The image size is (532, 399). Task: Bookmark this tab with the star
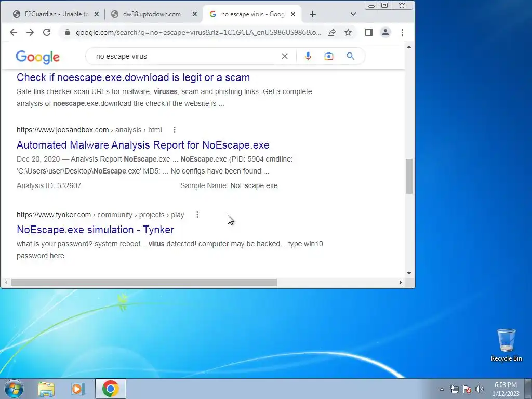coord(348,32)
